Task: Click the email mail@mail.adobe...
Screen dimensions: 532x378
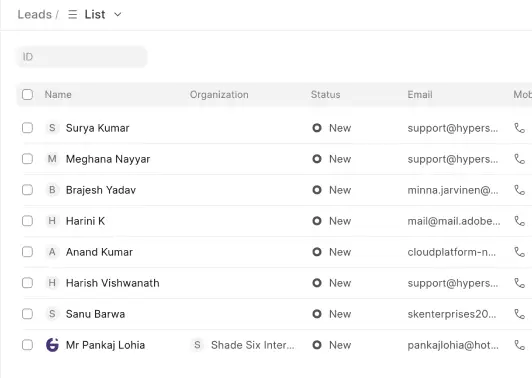Action: click(454, 221)
